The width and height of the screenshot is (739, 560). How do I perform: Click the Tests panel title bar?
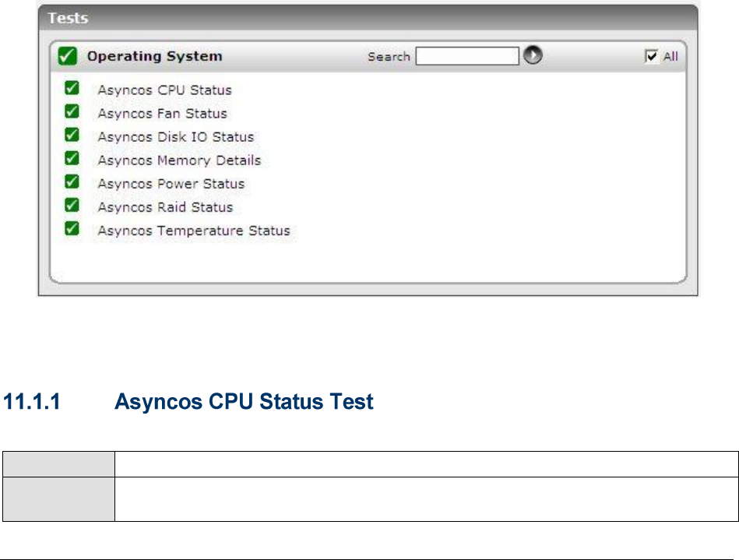tap(368, 17)
